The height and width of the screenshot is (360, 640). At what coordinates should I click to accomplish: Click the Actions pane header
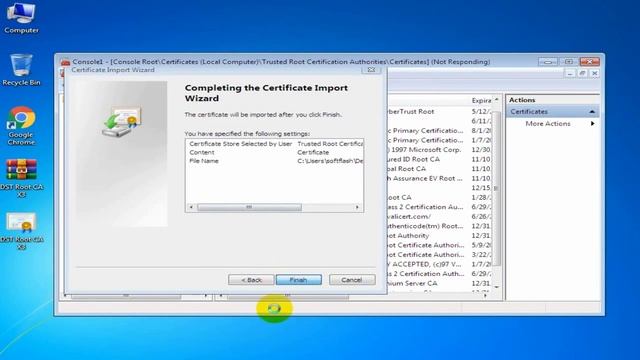(x=553, y=100)
